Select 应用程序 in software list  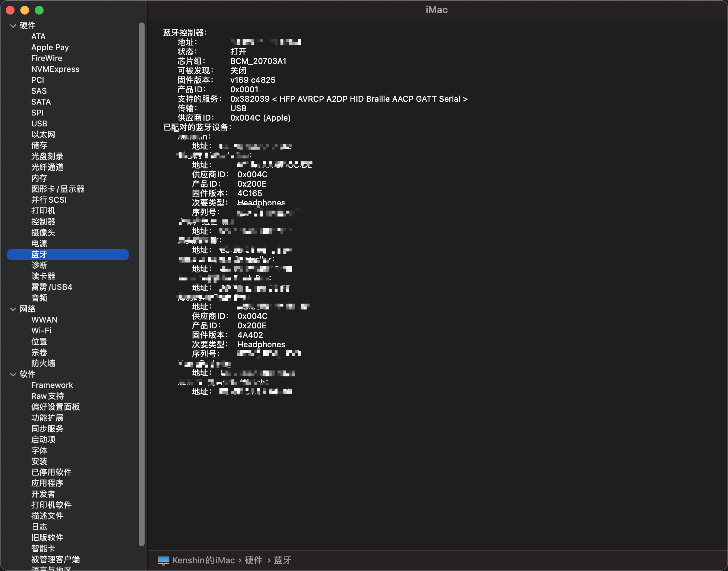47,483
